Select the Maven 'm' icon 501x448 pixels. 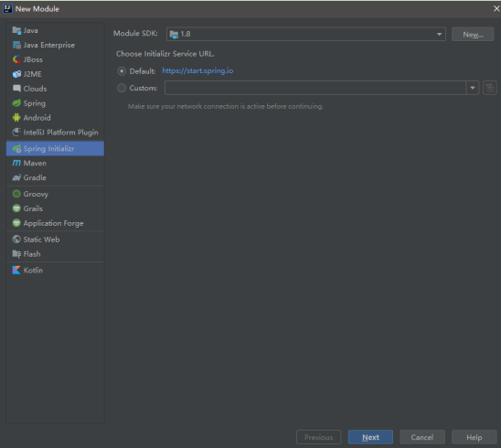click(x=16, y=163)
